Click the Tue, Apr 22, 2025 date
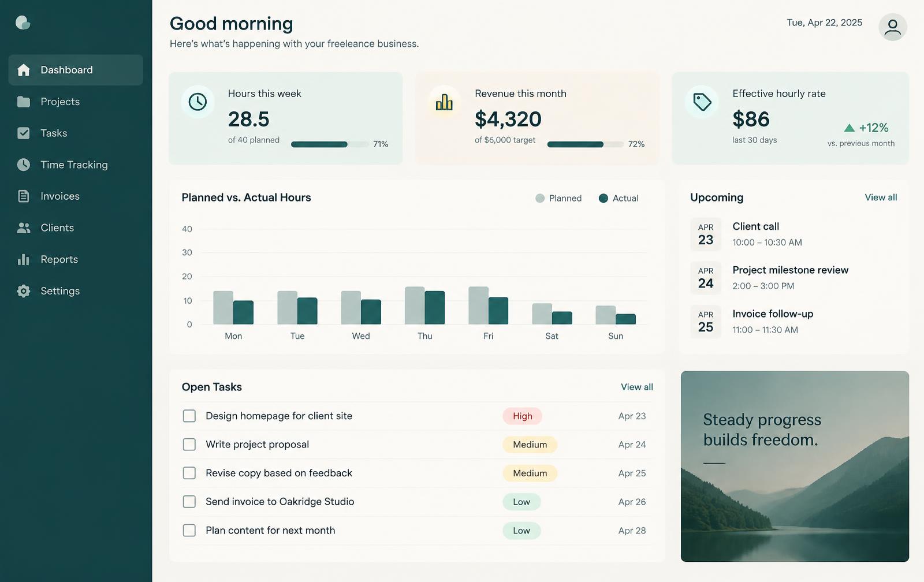The width and height of the screenshot is (924, 582). tap(824, 23)
